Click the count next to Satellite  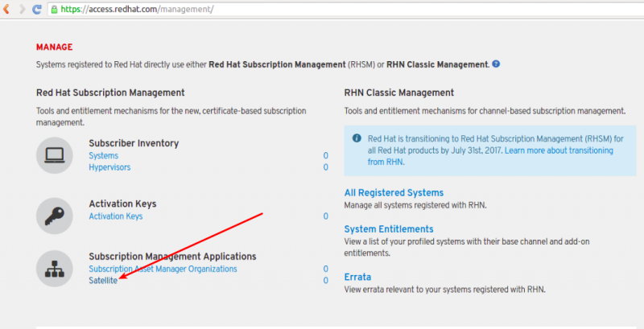click(x=326, y=281)
